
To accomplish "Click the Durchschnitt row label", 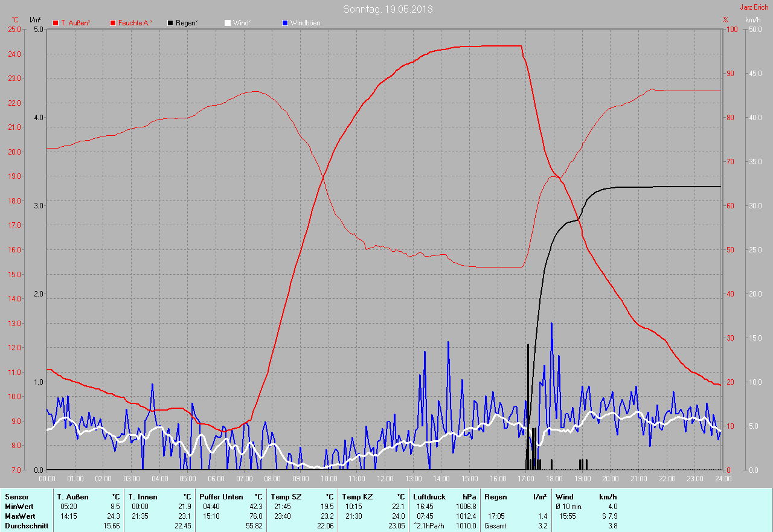I will [x=25, y=526].
